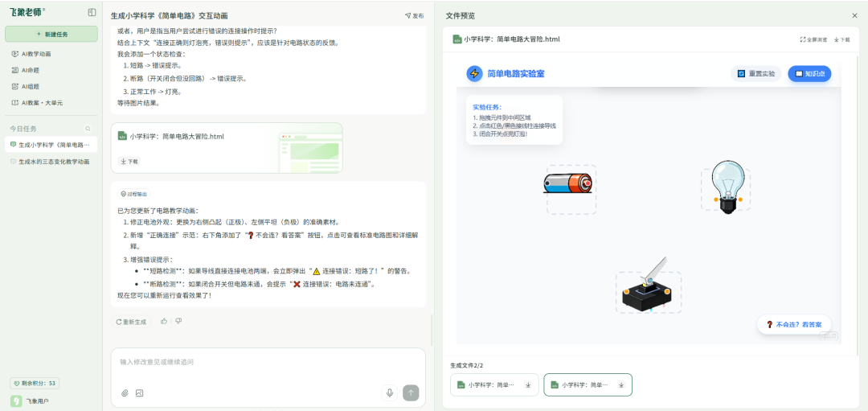Click the 重新生成 regenerate button
Viewport: 868px width, 411px height.
pos(131,321)
